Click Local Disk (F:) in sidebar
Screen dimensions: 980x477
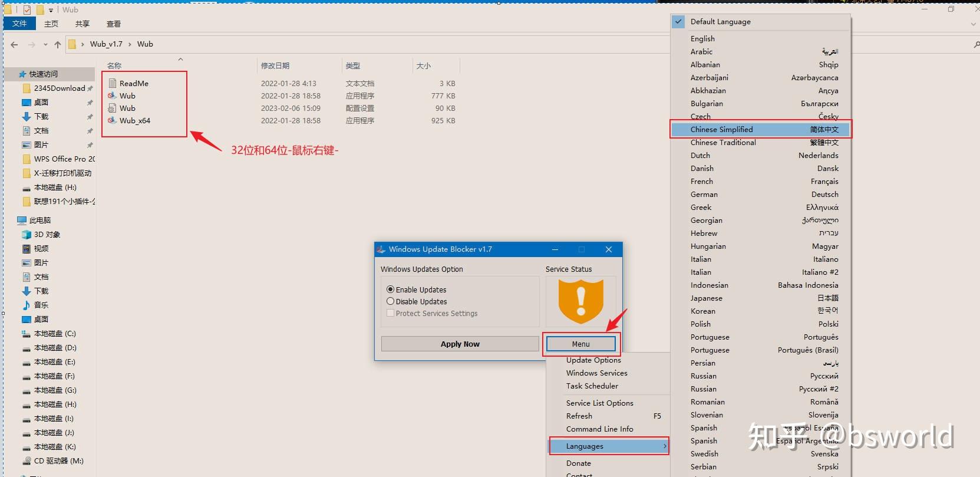pyautogui.click(x=55, y=376)
